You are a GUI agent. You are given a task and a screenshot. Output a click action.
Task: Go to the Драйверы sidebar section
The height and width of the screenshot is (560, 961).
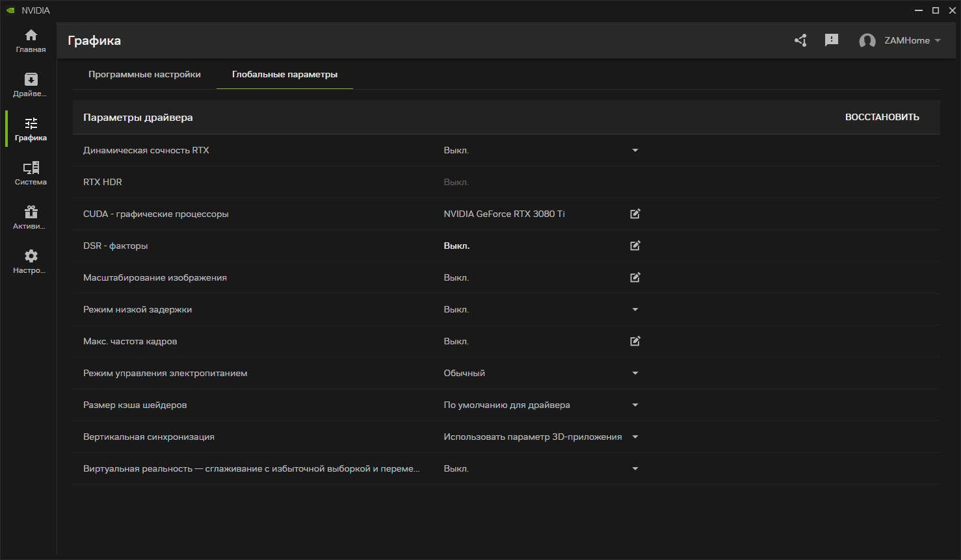tap(31, 84)
